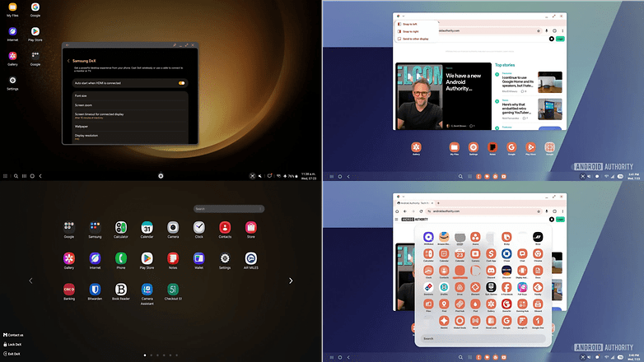Open Bitwarden in the dark app drawer
Image resolution: width=644 pixels, height=362 pixels.
(95, 291)
